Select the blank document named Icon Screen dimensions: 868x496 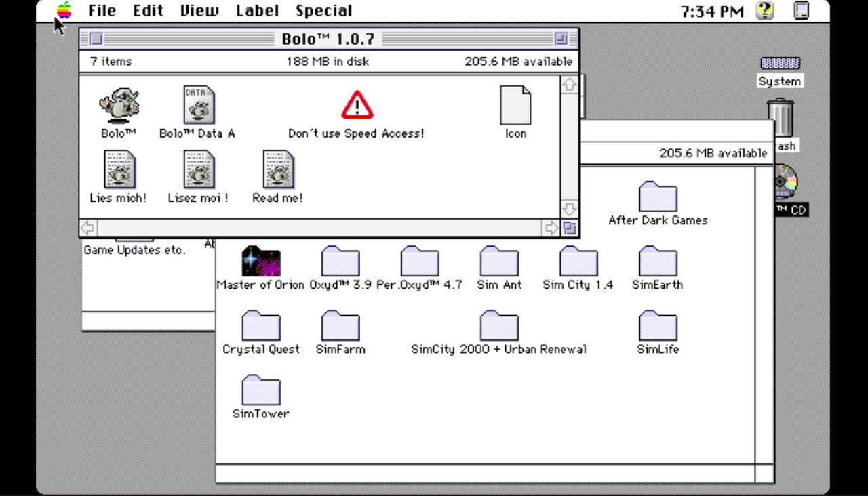pyautogui.click(x=515, y=105)
